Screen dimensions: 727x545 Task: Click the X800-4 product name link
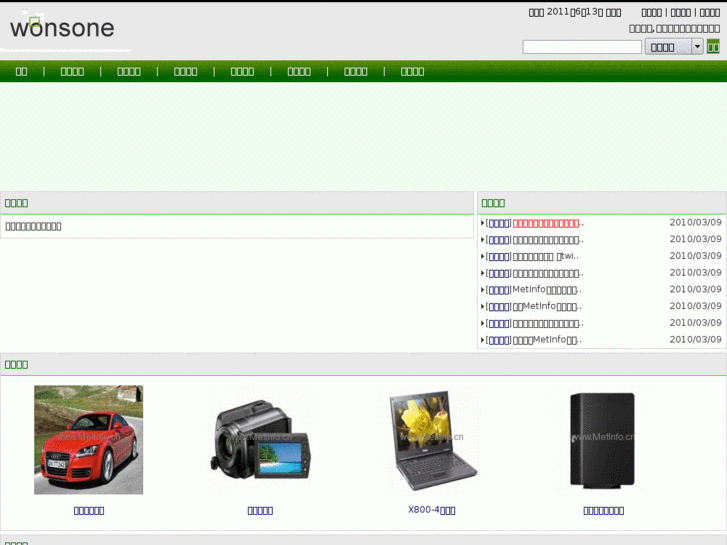click(432, 510)
